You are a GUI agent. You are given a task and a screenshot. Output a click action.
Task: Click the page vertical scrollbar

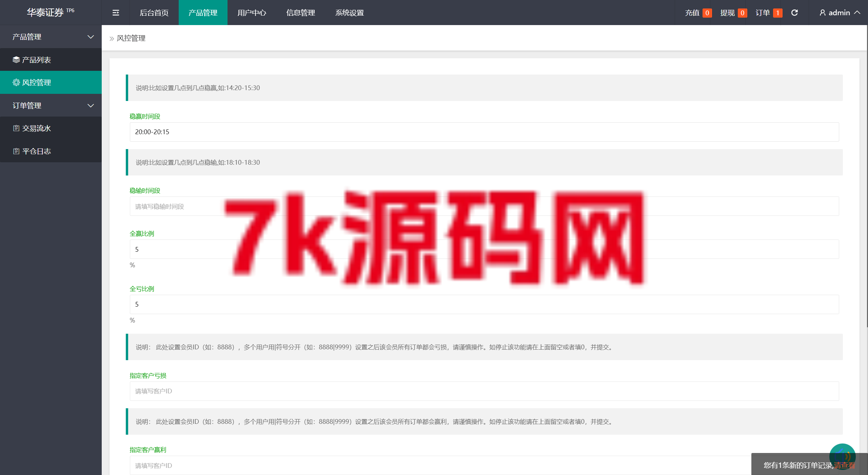(x=867, y=176)
